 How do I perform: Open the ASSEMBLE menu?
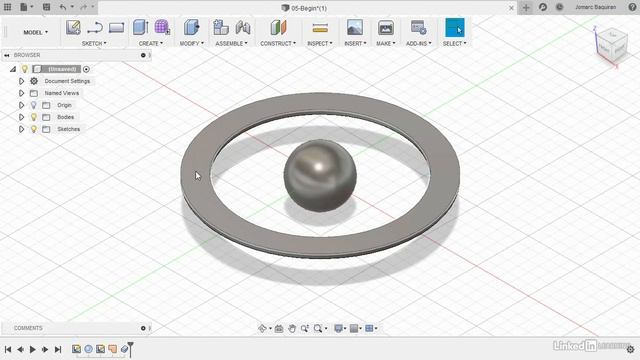(231, 43)
